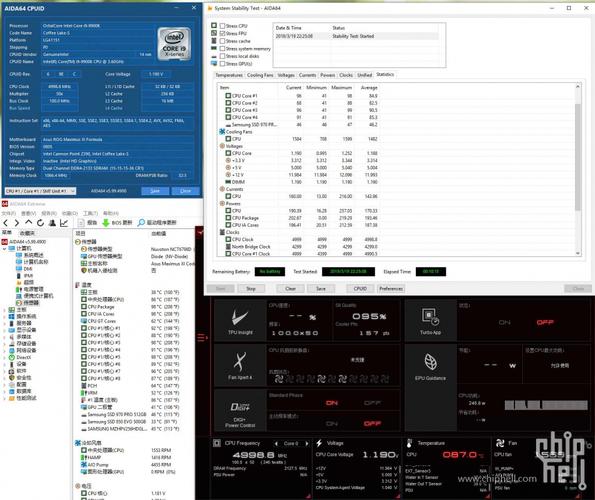595x500 pixels.
Task: Click the AIDA64 v5.99 root node icon
Action: [5, 242]
